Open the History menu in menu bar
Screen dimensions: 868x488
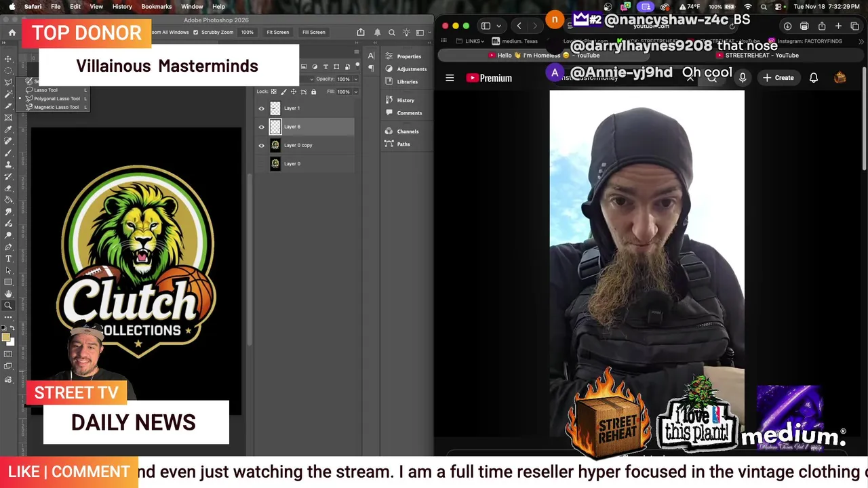(122, 7)
